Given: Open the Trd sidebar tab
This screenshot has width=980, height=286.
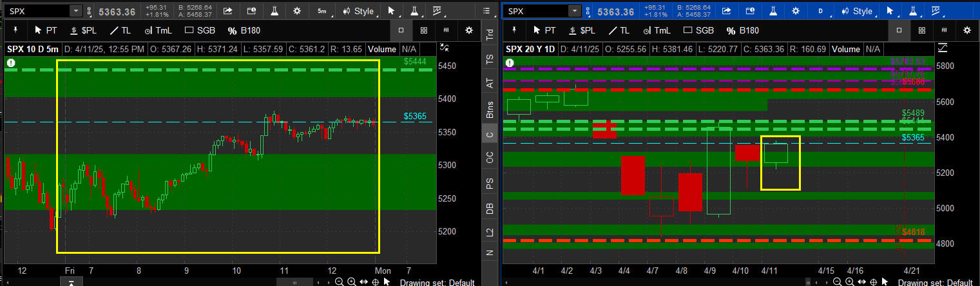Looking at the screenshot, I should pyautogui.click(x=489, y=36).
